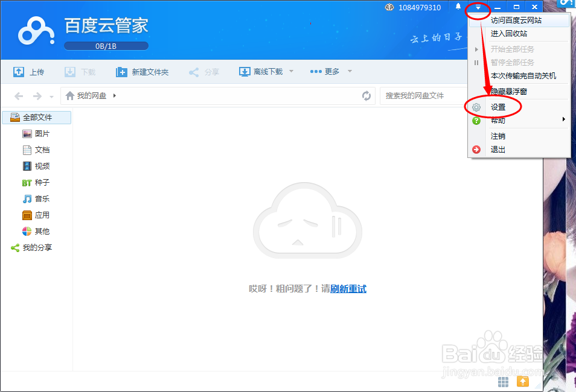The width and height of the screenshot is (576, 392).
Task: Open 我的分享 in the sidebar
Action: (x=31, y=248)
